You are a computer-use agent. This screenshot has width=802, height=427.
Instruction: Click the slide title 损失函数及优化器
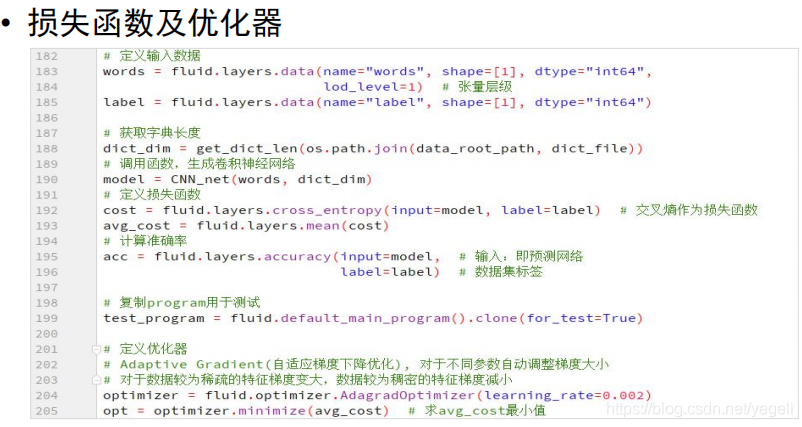[x=154, y=23]
